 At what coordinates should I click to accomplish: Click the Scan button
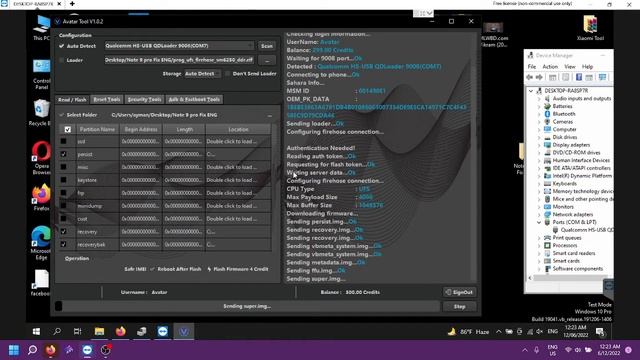(x=267, y=46)
